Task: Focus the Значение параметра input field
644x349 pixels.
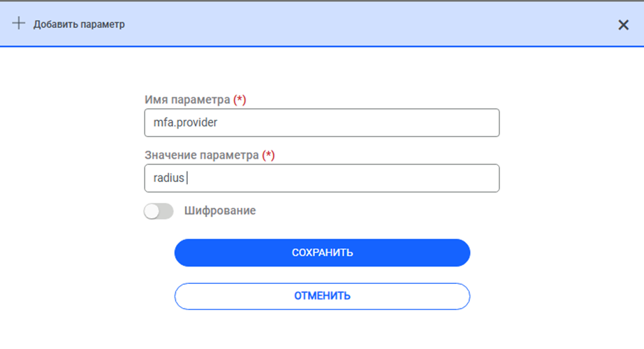Action: tap(322, 178)
